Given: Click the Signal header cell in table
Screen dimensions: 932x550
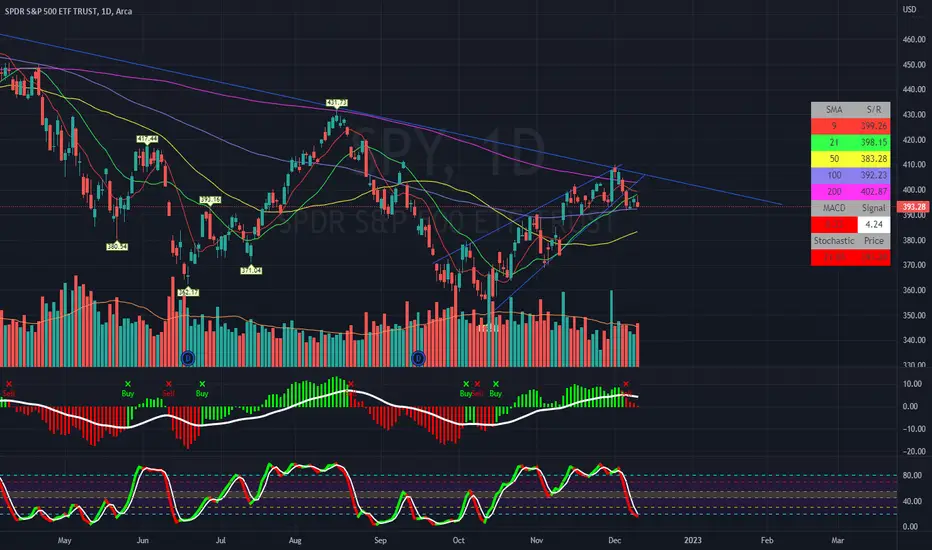Looking at the screenshot, I should pos(874,208).
